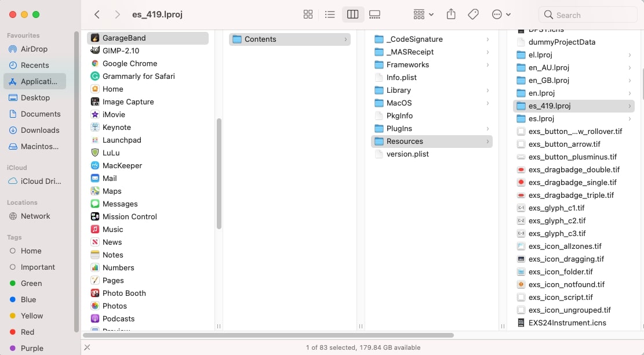
Task: Select the Podcasts app
Action: click(x=148, y=319)
